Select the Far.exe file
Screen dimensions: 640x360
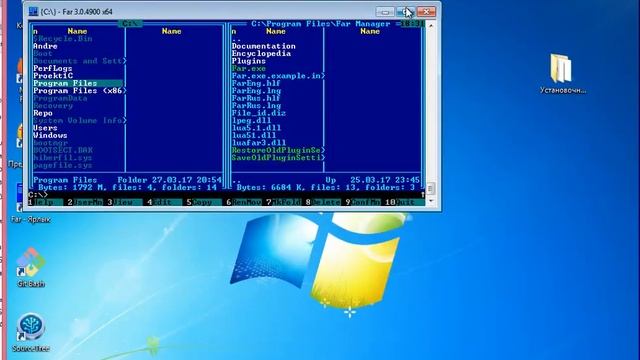[249, 68]
